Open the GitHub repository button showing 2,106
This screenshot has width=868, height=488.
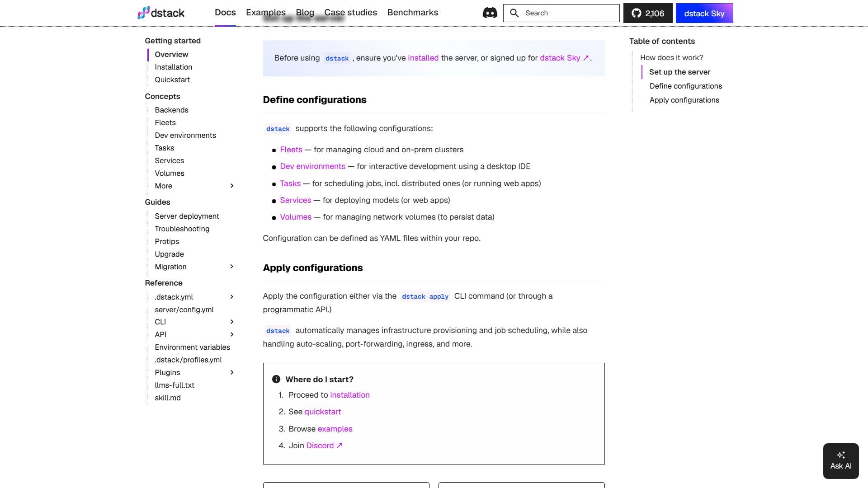tap(648, 13)
